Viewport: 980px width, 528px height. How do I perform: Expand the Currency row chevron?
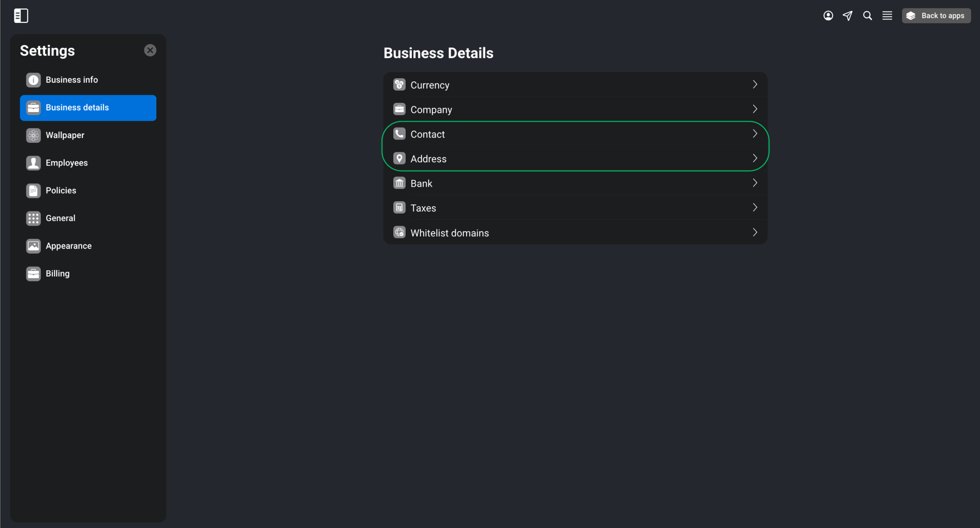[755, 84]
